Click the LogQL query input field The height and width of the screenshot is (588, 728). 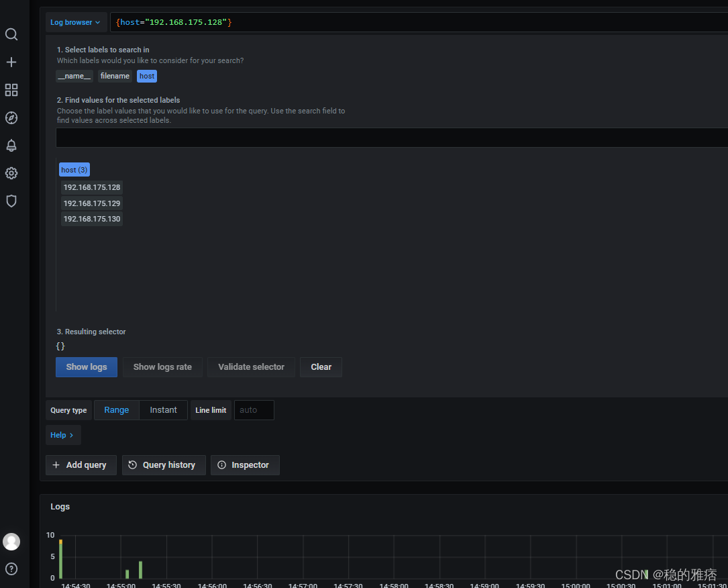point(419,22)
